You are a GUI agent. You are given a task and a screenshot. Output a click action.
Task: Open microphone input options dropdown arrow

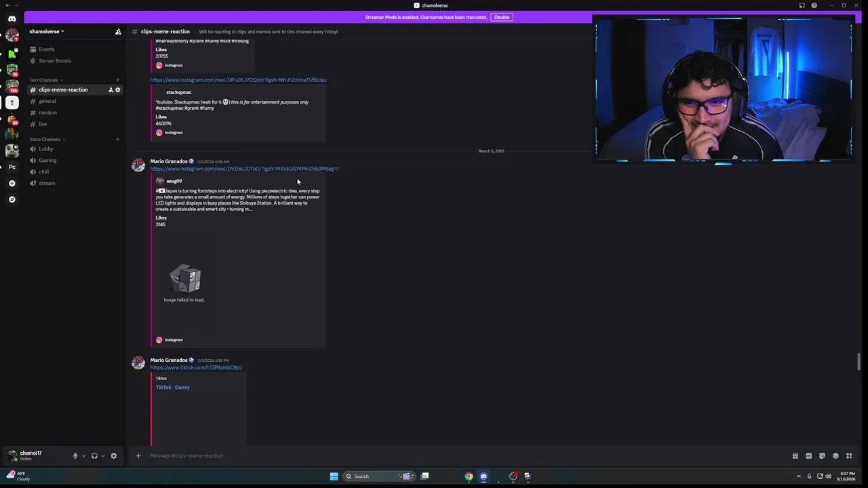tap(83, 456)
